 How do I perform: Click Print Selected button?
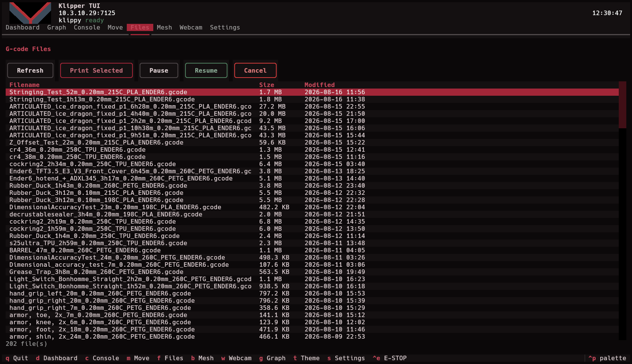tap(97, 70)
